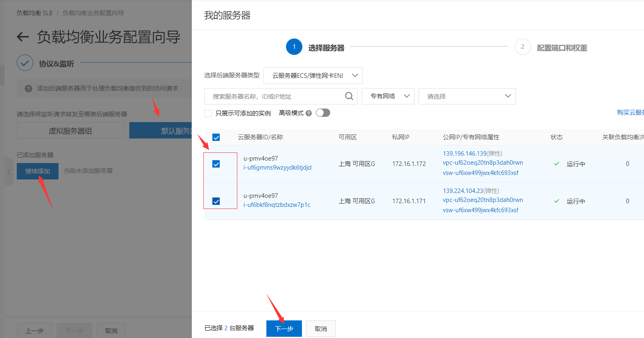Open the 专有网络 dropdown
The height and width of the screenshot is (338, 644).
pyautogui.click(x=388, y=96)
